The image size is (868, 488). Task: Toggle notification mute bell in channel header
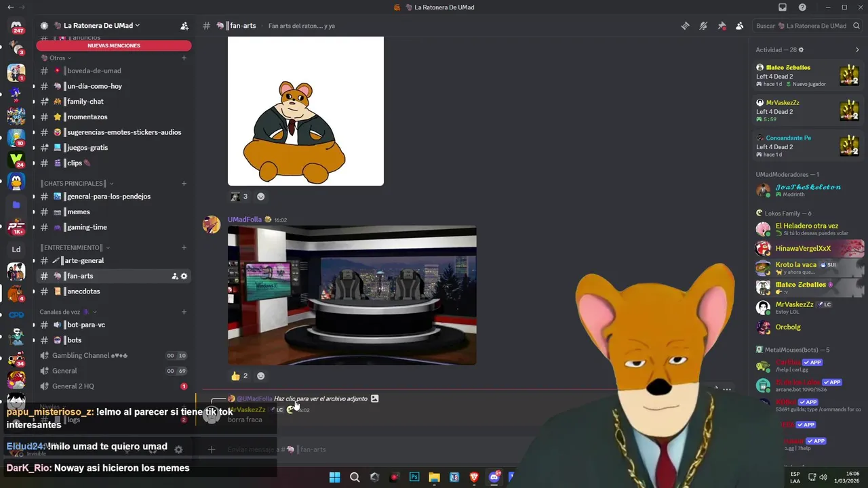click(x=703, y=26)
